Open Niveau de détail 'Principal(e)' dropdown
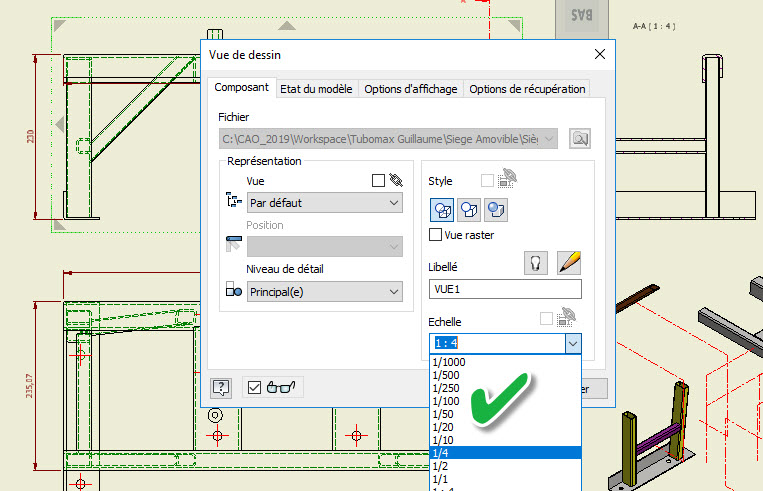 point(324,291)
